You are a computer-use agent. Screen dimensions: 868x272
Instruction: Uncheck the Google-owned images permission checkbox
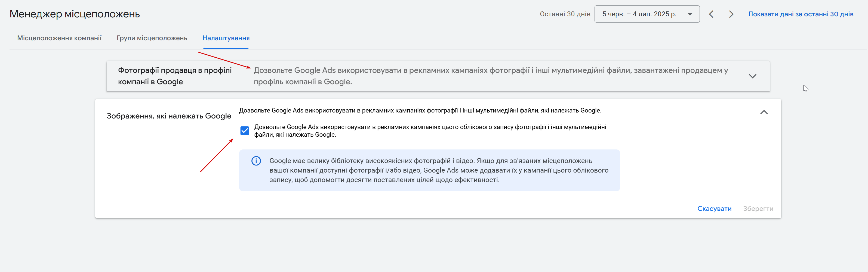click(x=245, y=131)
